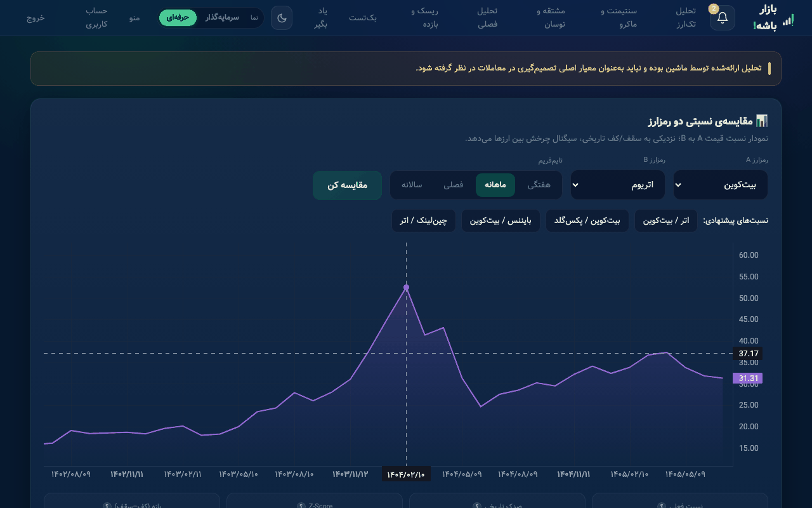Click خروج to log out

(36, 18)
